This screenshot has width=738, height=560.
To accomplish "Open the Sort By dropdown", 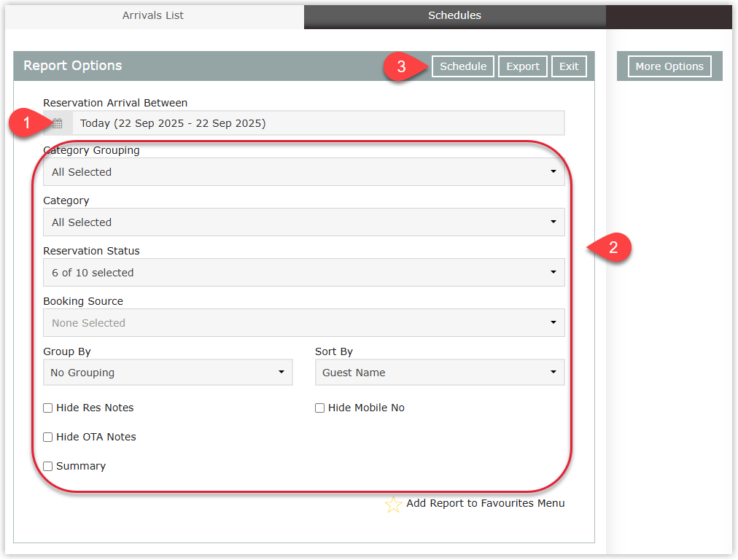I will click(x=440, y=373).
